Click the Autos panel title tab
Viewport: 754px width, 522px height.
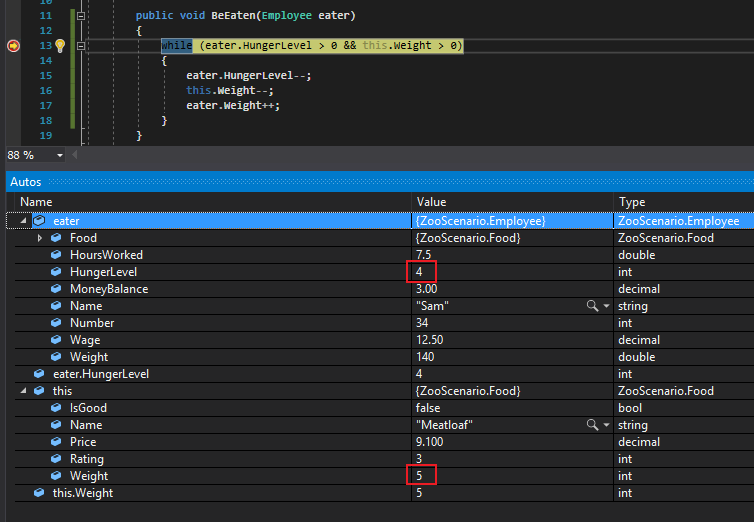point(26,183)
